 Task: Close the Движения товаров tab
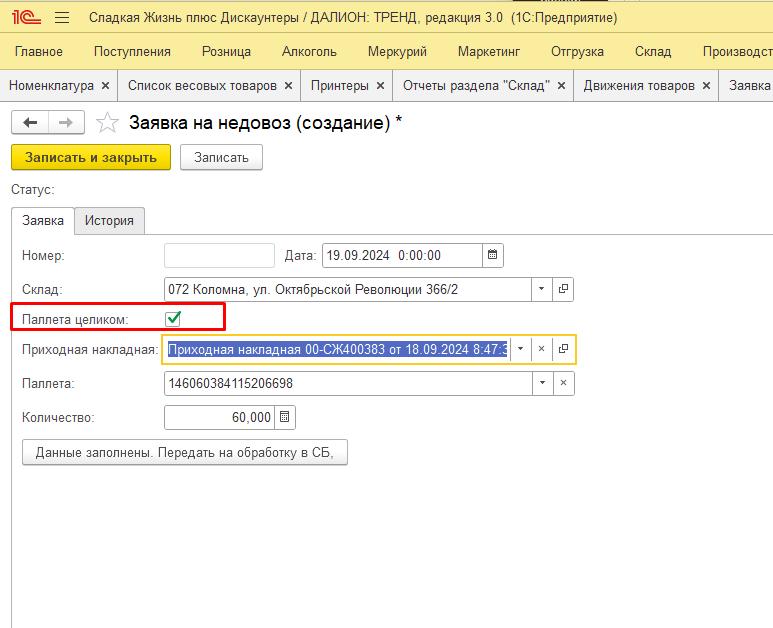(706, 86)
